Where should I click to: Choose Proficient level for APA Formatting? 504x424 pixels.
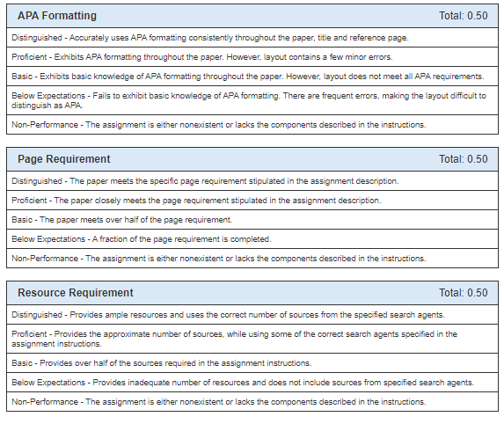[252, 57]
